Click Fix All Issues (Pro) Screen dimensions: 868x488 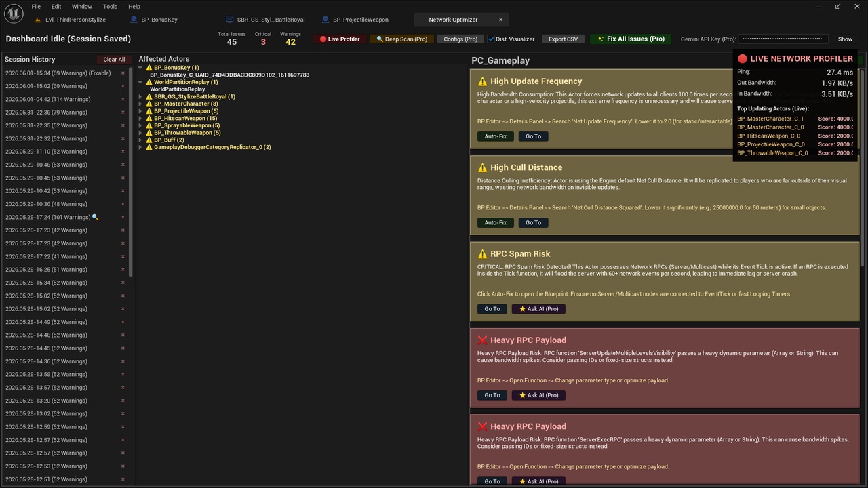[x=631, y=39]
